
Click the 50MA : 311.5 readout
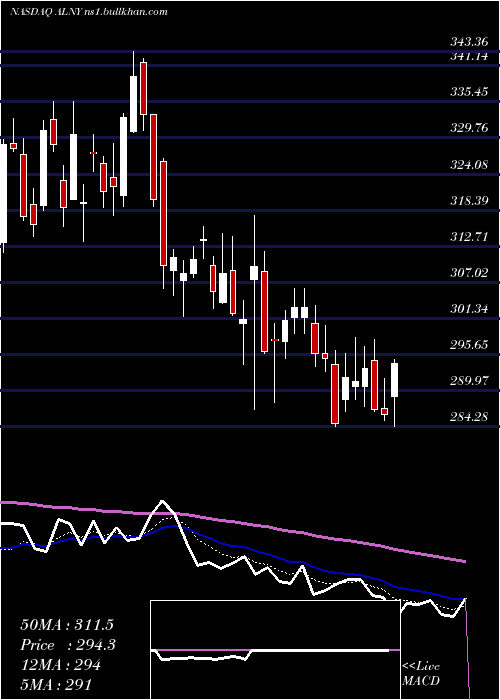(x=67, y=625)
